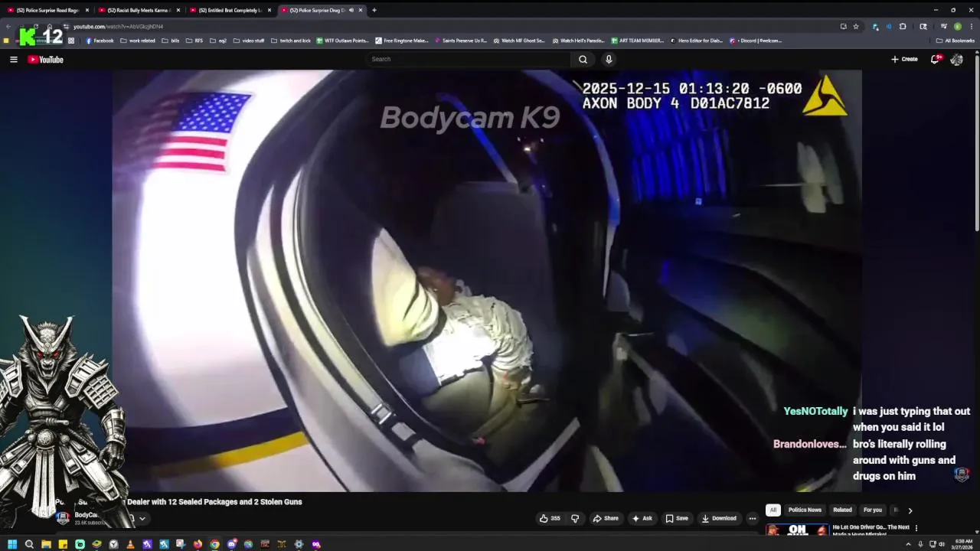Image resolution: width=980 pixels, height=551 pixels.
Task: Mute audio on the active tab
Action: coord(351,10)
